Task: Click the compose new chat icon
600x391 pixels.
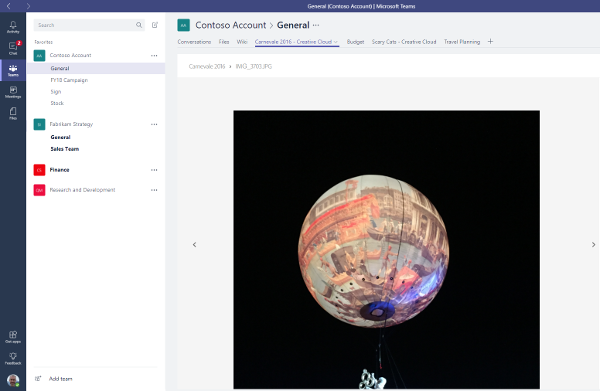Action: pos(155,25)
